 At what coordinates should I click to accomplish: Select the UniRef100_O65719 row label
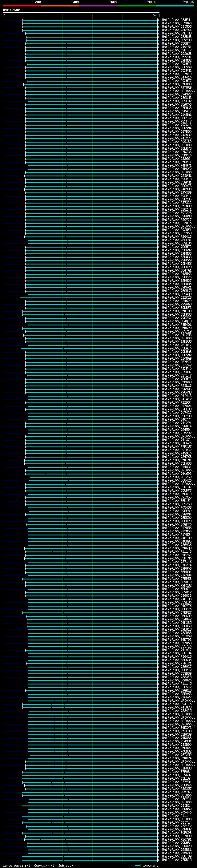177,331
